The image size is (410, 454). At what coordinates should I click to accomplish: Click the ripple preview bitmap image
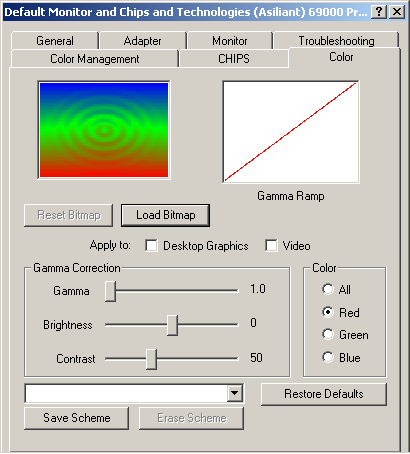104,130
